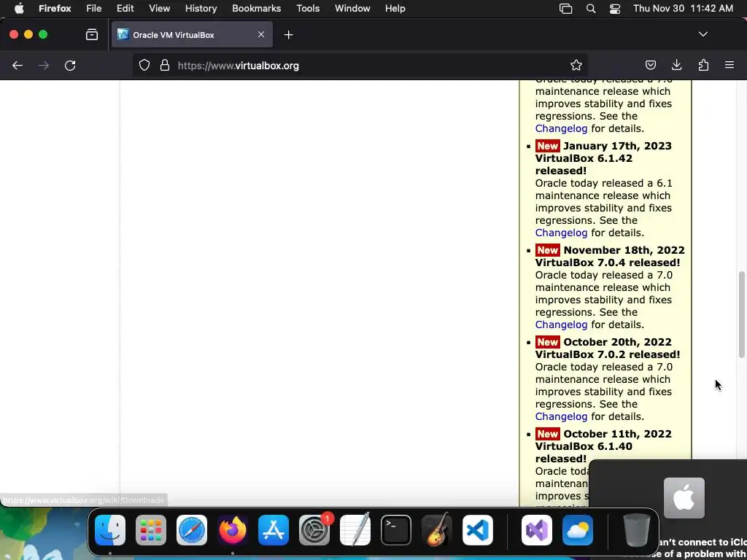
Task: Select the Oracle VM VirtualBox tab
Action: point(192,35)
